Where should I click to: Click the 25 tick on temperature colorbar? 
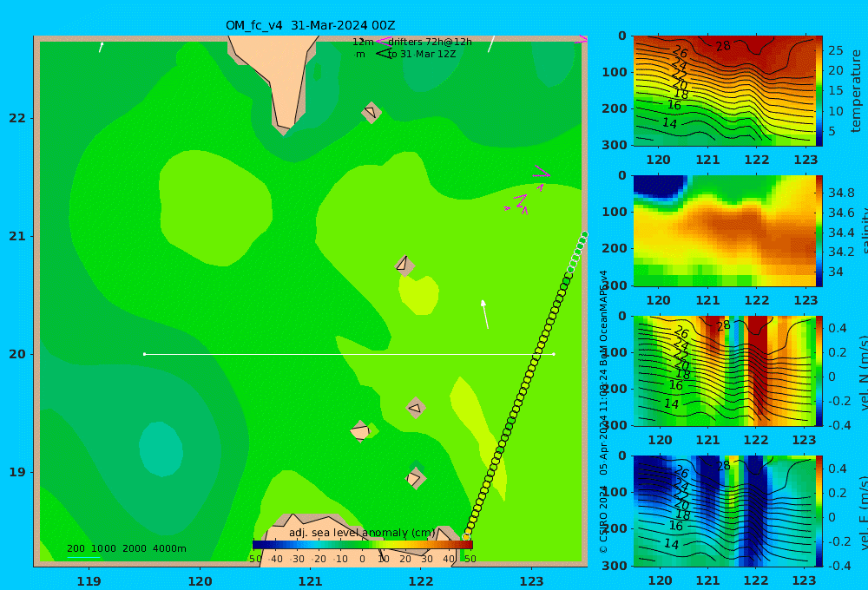tap(835, 50)
